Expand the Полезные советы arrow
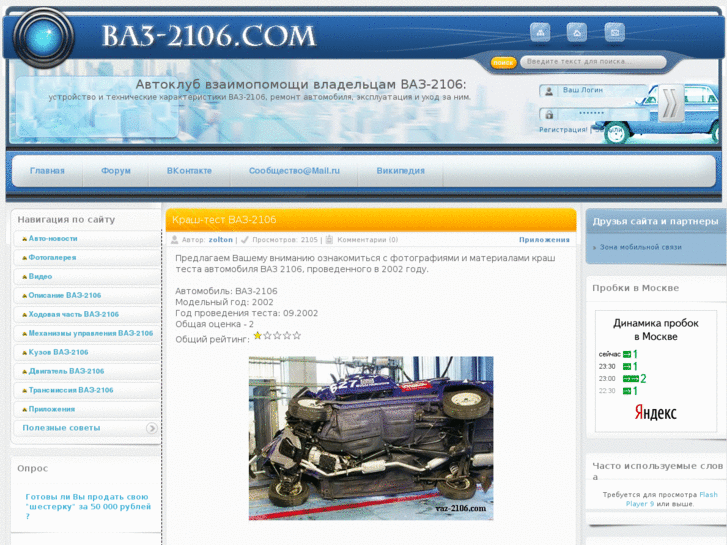Image resolution: width=727 pixels, height=545 pixels. point(151,428)
